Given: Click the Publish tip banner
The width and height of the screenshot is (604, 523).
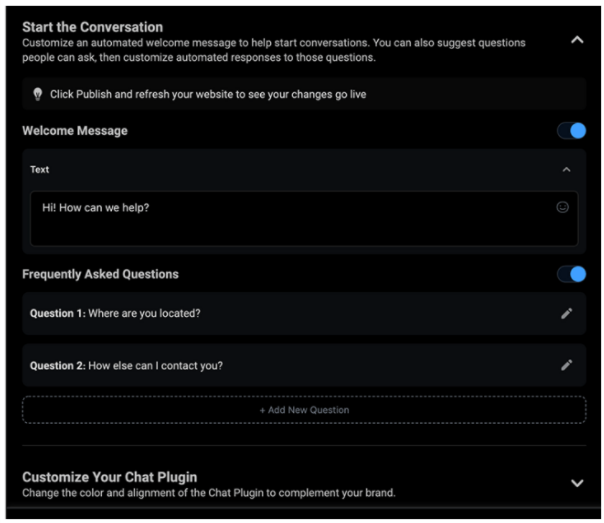Looking at the screenshot, I should (x=304, y=94).
